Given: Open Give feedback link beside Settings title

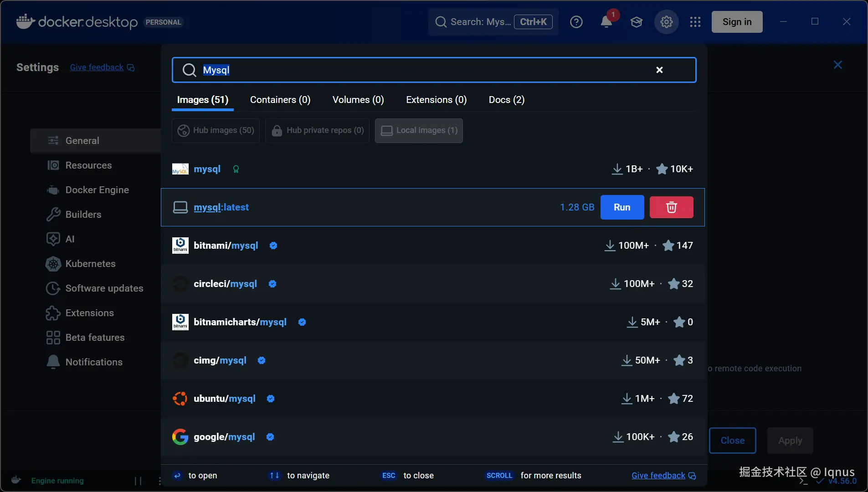Looking at the screenshot, I should (x=102, y=67).
